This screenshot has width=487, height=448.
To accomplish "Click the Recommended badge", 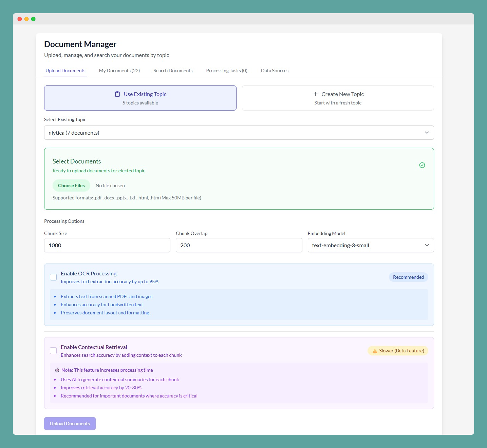I will pos(409,277).
